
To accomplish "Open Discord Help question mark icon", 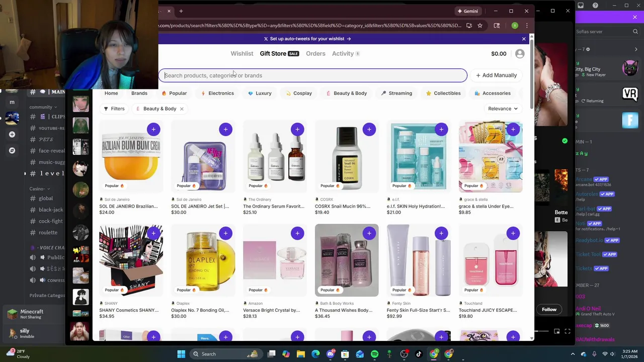I will [595, 6].
